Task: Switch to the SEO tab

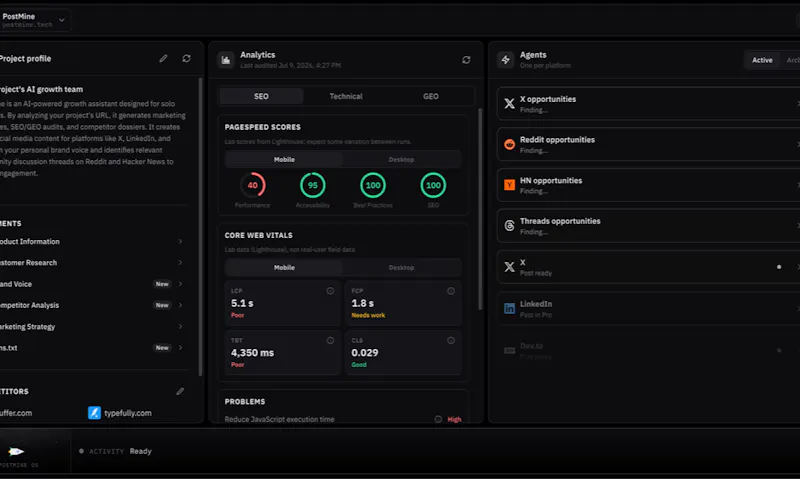Action: coord(261,96)
